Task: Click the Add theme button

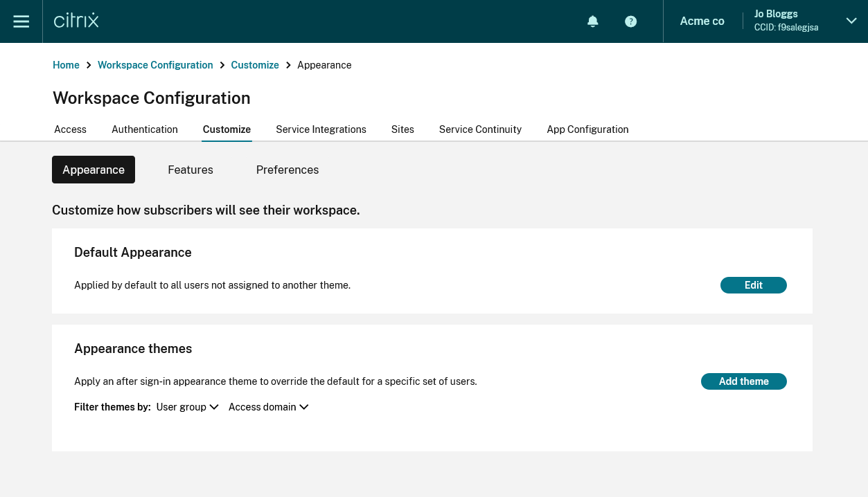Action: click(743, 381)
